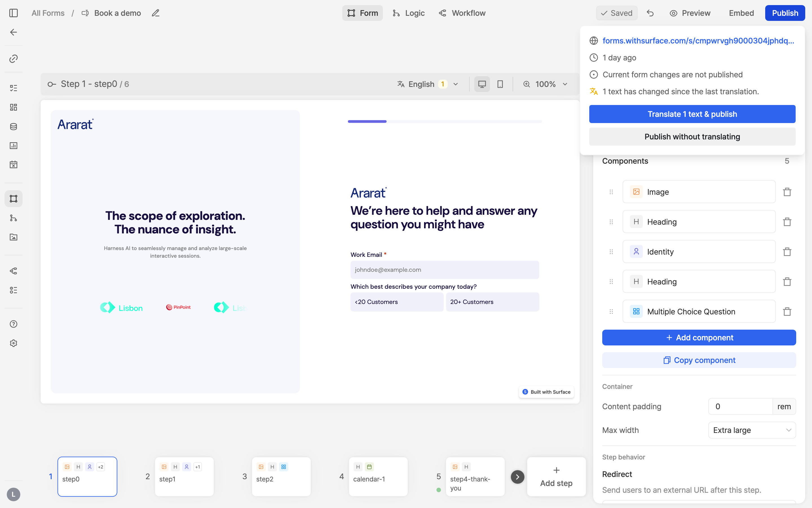The height and width of the screenshot is (508, 812).
Task: Open the database icon in sidebar
Action: tap(14, 127)
